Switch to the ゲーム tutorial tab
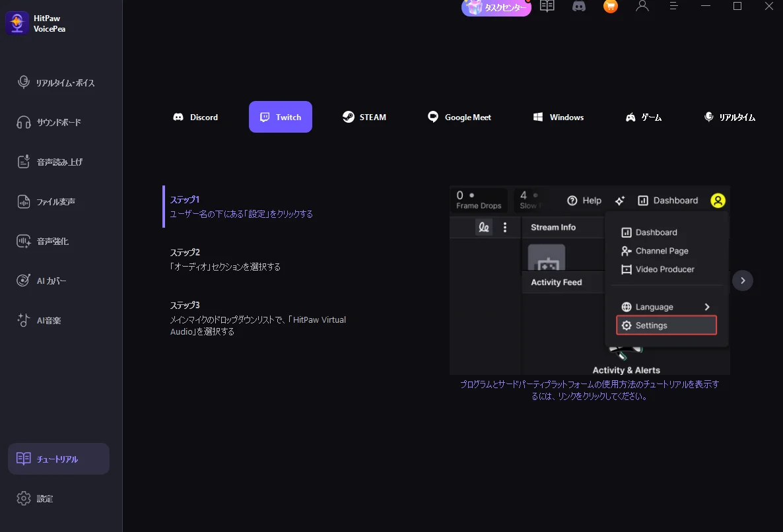 click(644, 117)
